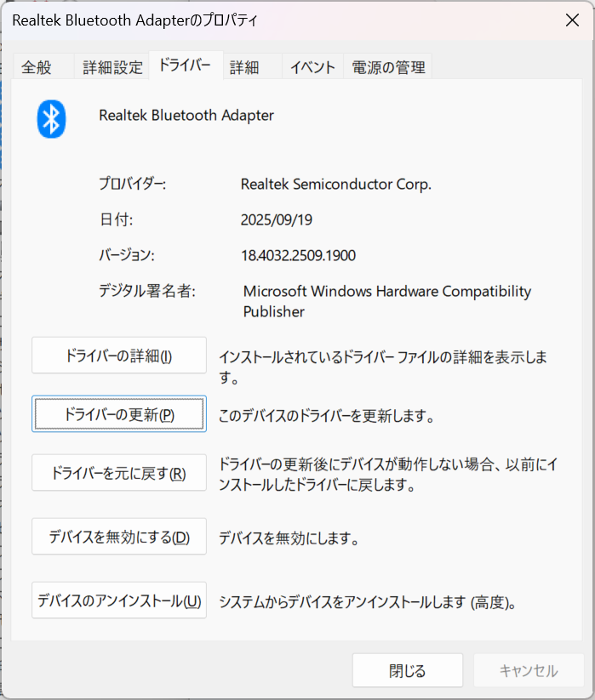The width and height of the screenshot is (595, 700).
Task: Click the Bluetooth device icon
Action: click(51, 118)
